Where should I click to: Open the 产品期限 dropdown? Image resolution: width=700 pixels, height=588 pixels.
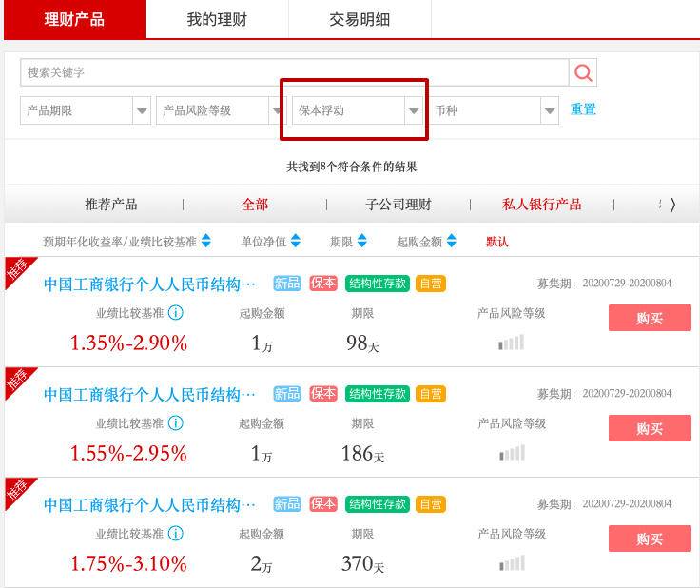[x=86, y=110]
